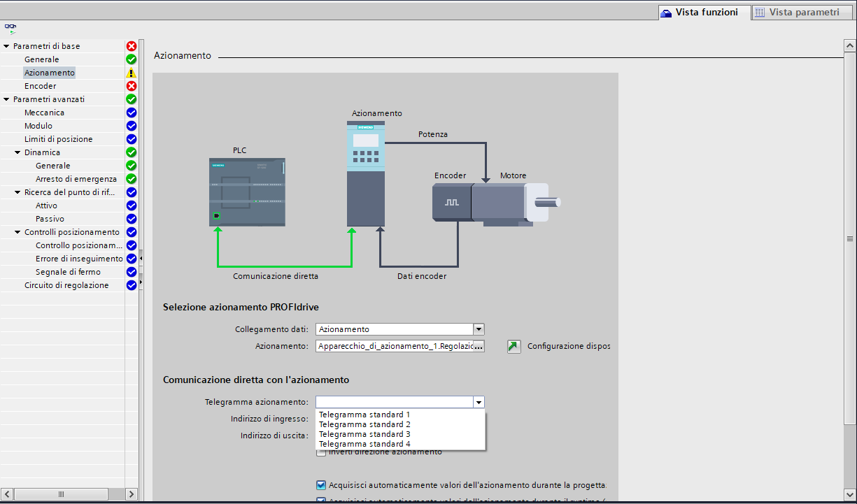Click yellow warning icon beside Azionamento

point(131,73)
